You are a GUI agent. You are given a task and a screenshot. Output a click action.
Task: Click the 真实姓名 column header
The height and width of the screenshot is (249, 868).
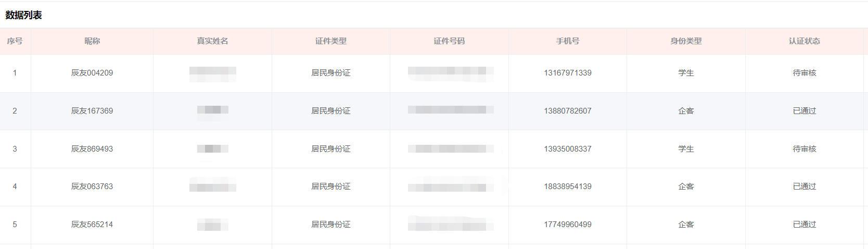212,41
